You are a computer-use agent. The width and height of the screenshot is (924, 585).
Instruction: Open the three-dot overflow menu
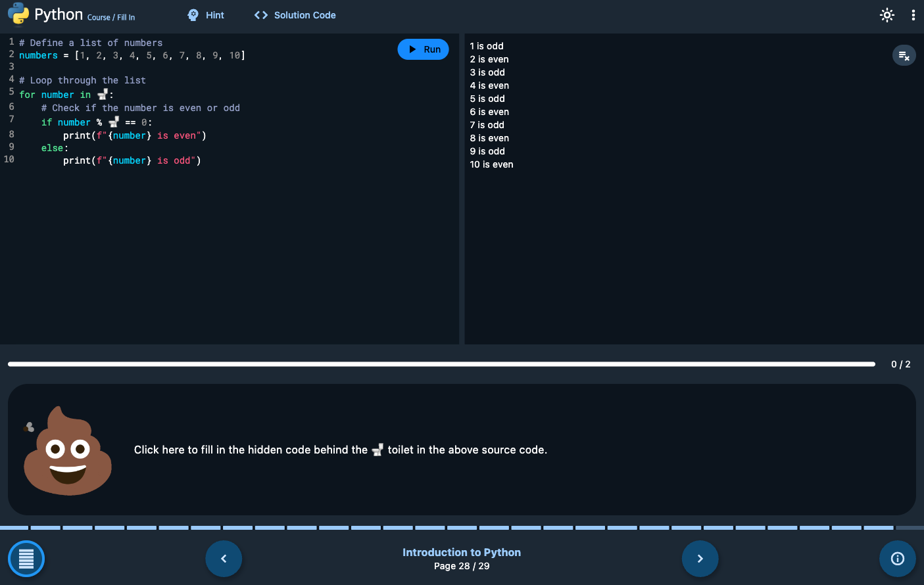(x=913, y=14)
